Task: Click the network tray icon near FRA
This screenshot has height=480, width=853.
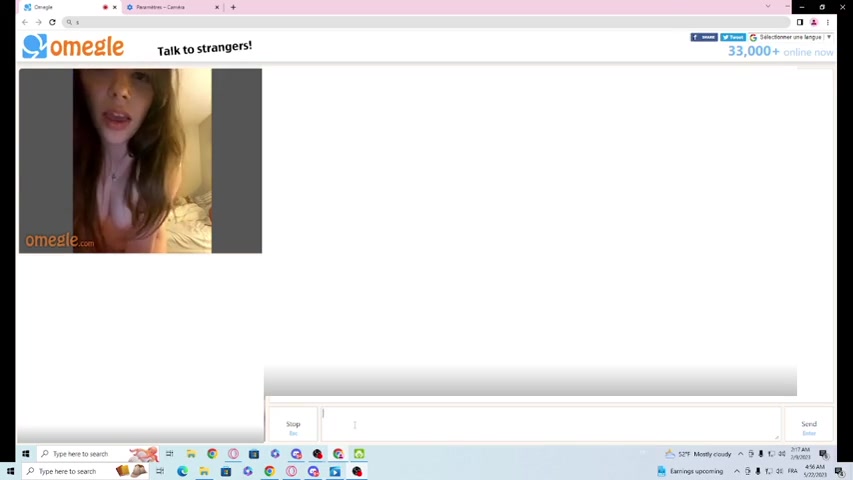Action: [769, 471]
